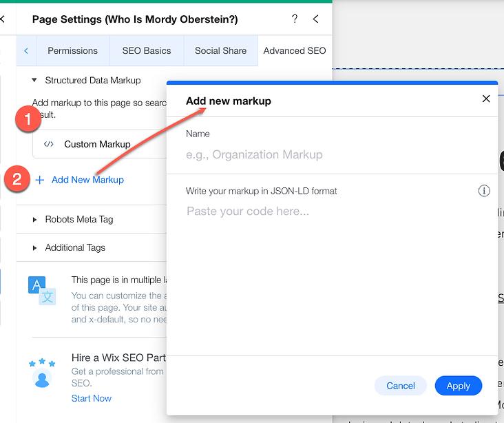This screenshot has height=423, width=504.
Task: Collapse Page Settings panel with right chevron
Action: click(x=315, y=19)
